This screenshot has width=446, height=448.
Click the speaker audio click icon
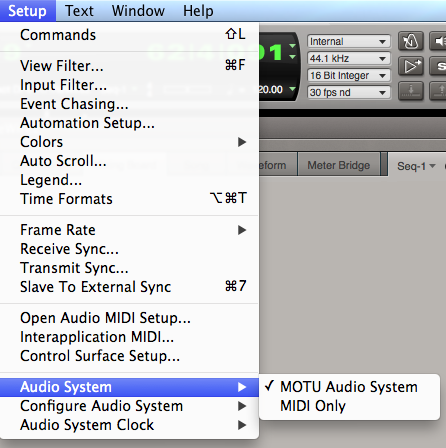pyautogui.click(x=438, y=41)
